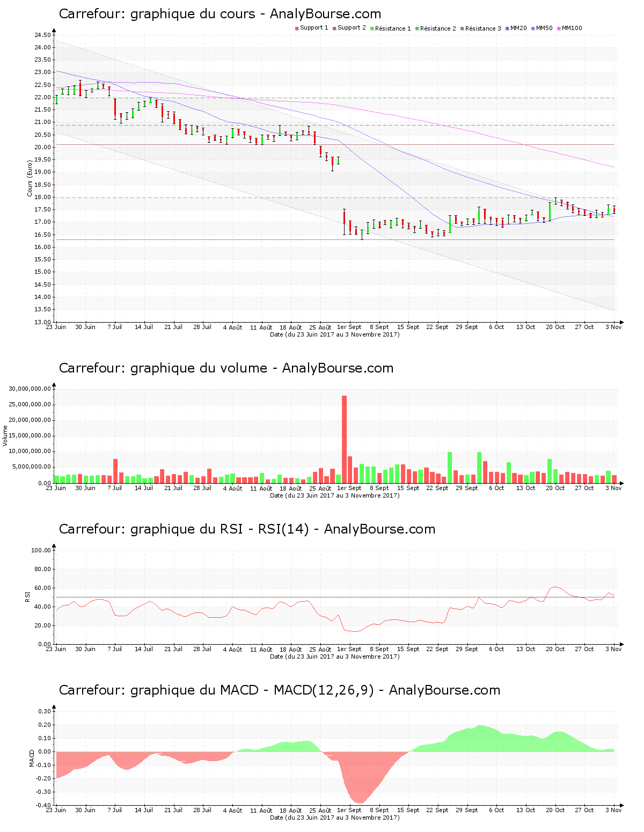Click the 100.00 value on RSI axis
644x832 pixels.
(41, 551)
